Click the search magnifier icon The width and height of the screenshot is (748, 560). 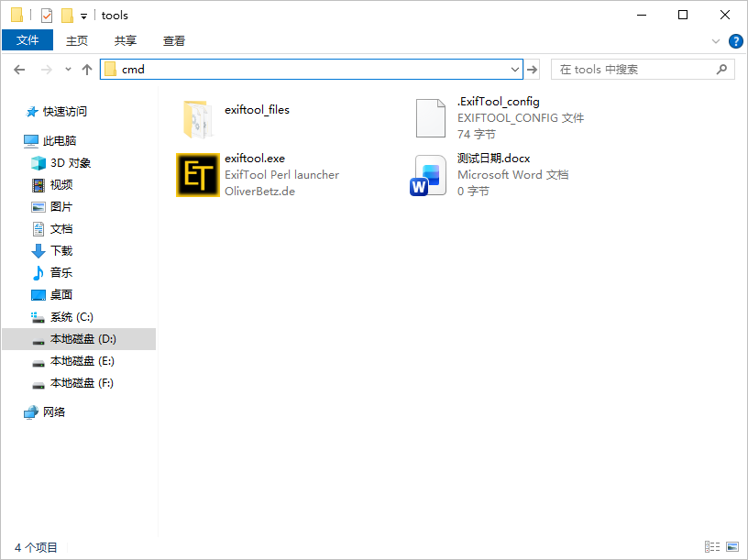[x=721, y=70]
